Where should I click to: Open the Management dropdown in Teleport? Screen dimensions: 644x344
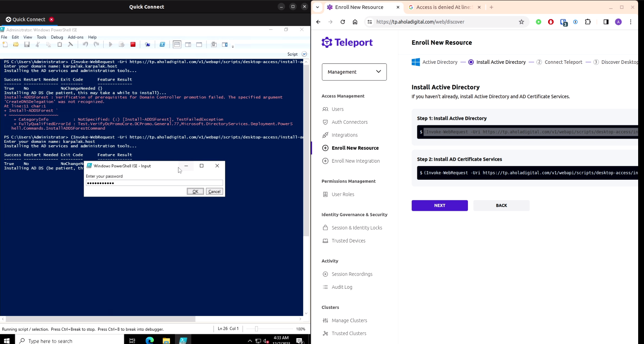click(x=354, y=72)
